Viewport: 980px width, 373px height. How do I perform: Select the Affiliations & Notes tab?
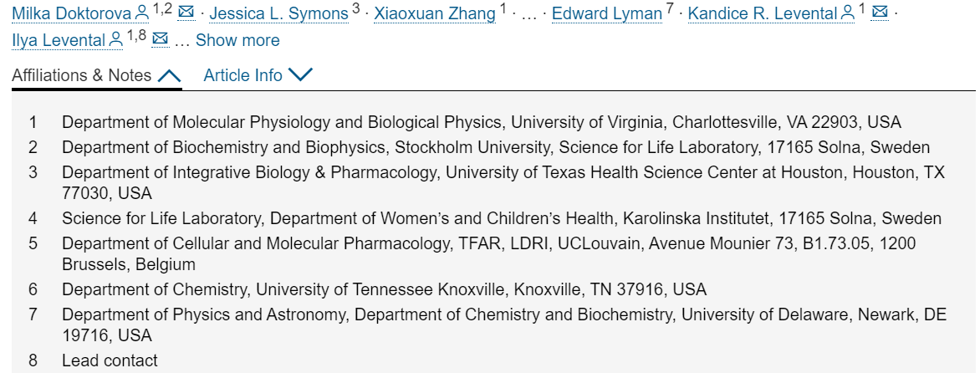pyautogui.click(x=96, y=75)
